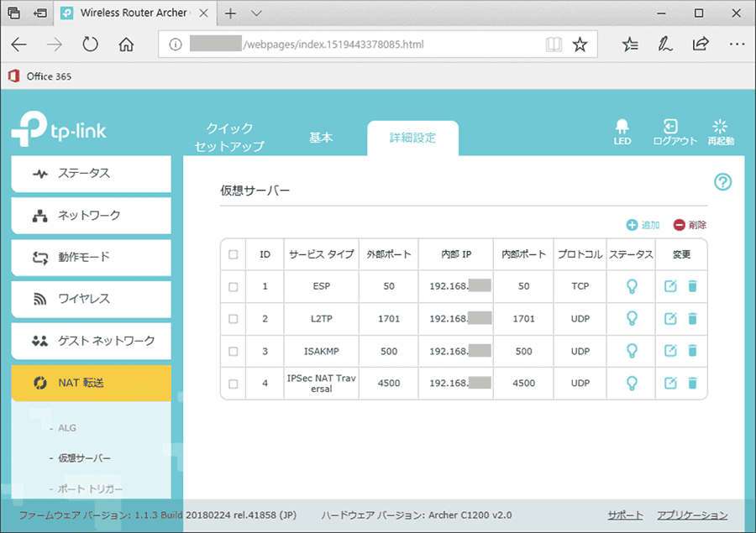Delete the IPSec NAT Traversal entry trash icon
The height and width of the screenshot is (533, 756).
click(692, 383)
